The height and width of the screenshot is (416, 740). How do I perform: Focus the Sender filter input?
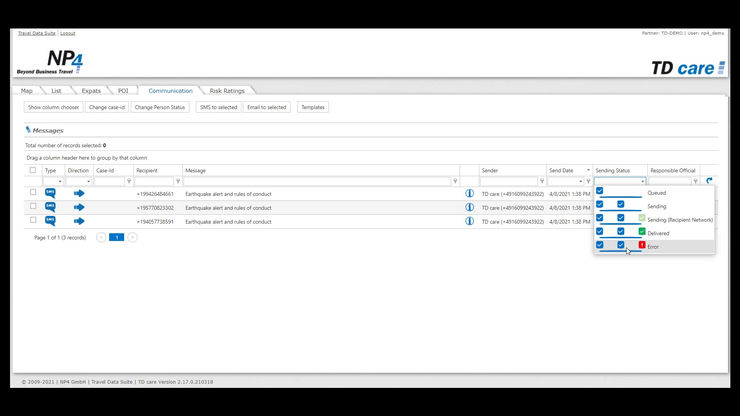[x=509, y=181]
